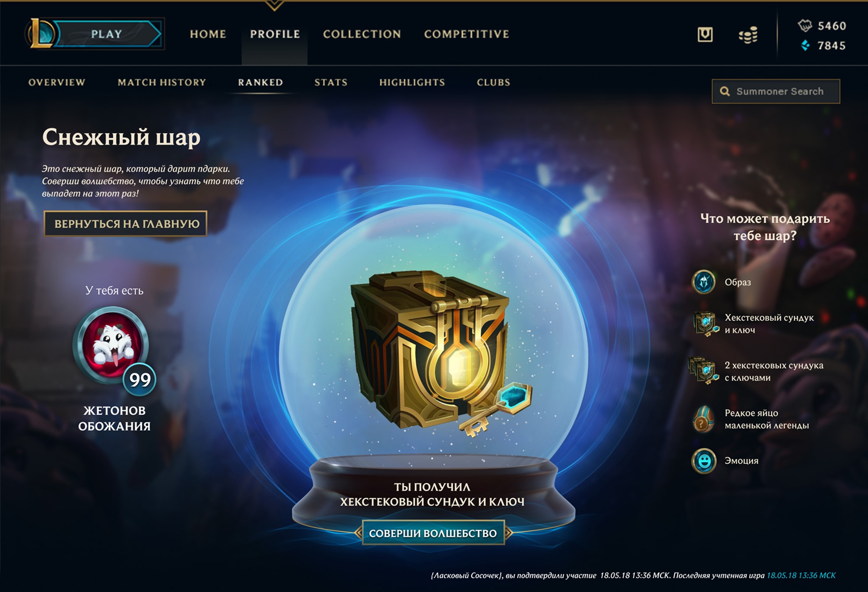The width and height of the screenshot is (868, 592).
Task: Click the Blue Essence currency icon
Action: click(x=806, y=46)
